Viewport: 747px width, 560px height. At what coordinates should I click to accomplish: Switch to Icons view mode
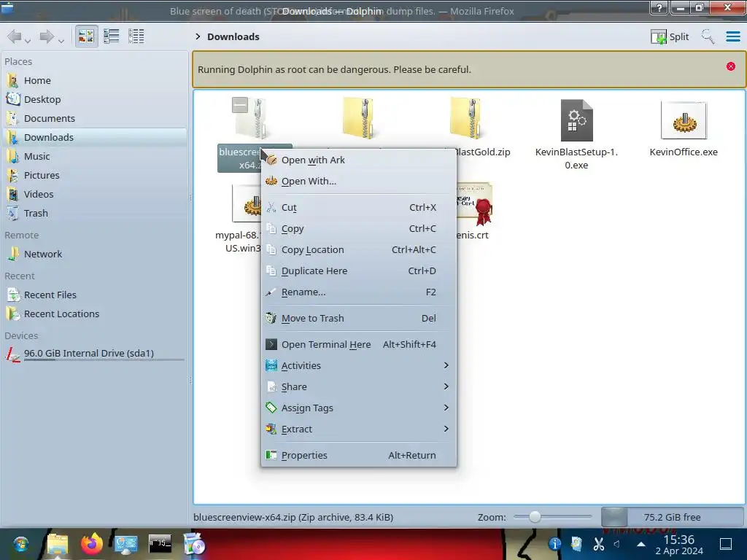tap(86, 36)
